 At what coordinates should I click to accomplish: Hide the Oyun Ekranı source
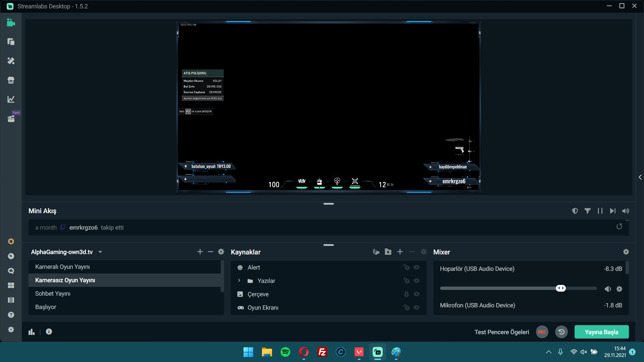pos(417,307)
